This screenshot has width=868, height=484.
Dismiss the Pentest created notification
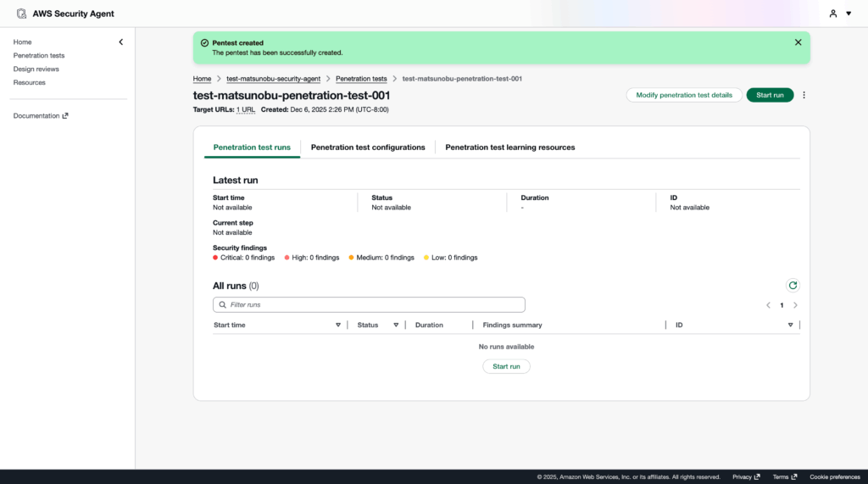pos(798,42)
